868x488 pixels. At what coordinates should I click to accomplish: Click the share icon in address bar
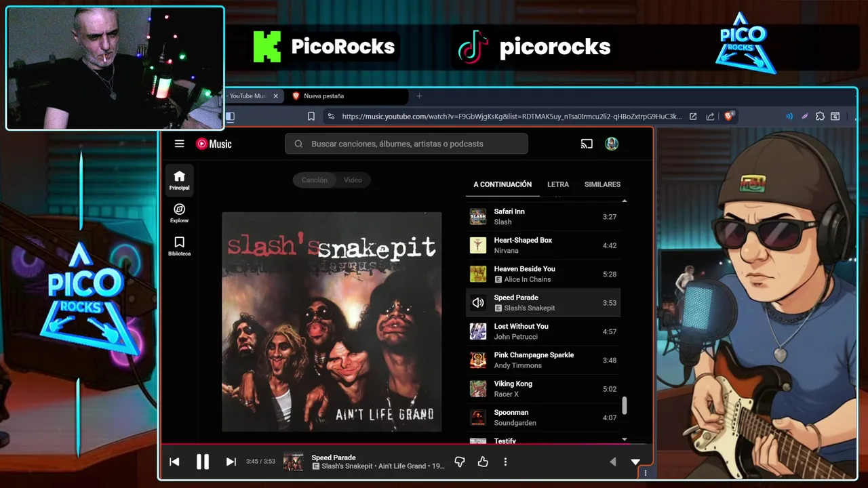point(710,117)
